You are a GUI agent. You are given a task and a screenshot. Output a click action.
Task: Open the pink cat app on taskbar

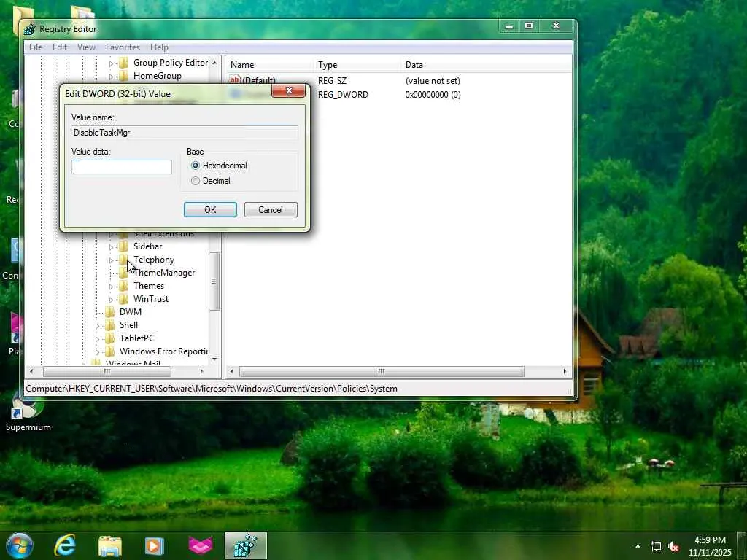[201, 545]
